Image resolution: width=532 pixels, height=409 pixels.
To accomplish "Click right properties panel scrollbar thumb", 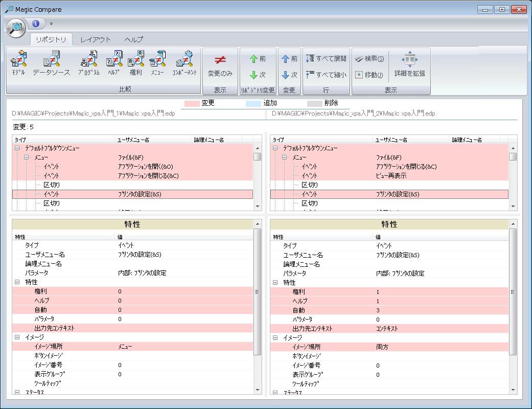I will (x=513, y=292).
